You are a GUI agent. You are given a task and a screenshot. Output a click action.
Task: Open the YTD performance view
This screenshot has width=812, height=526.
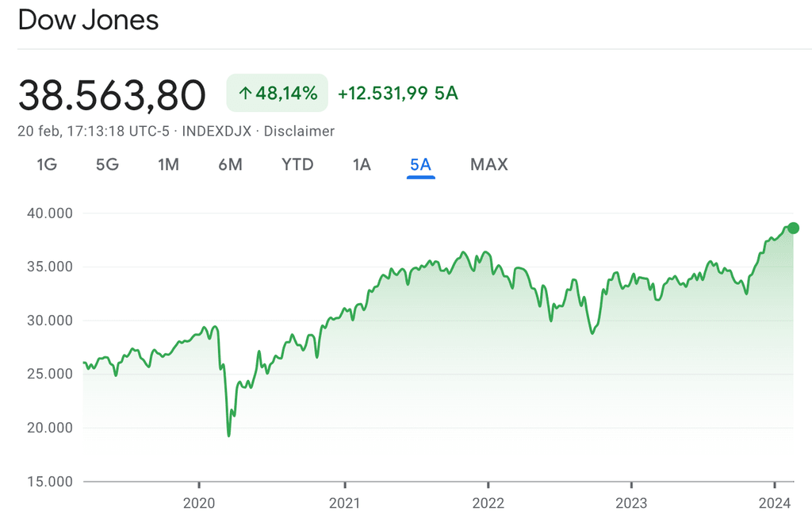point(297,164)
